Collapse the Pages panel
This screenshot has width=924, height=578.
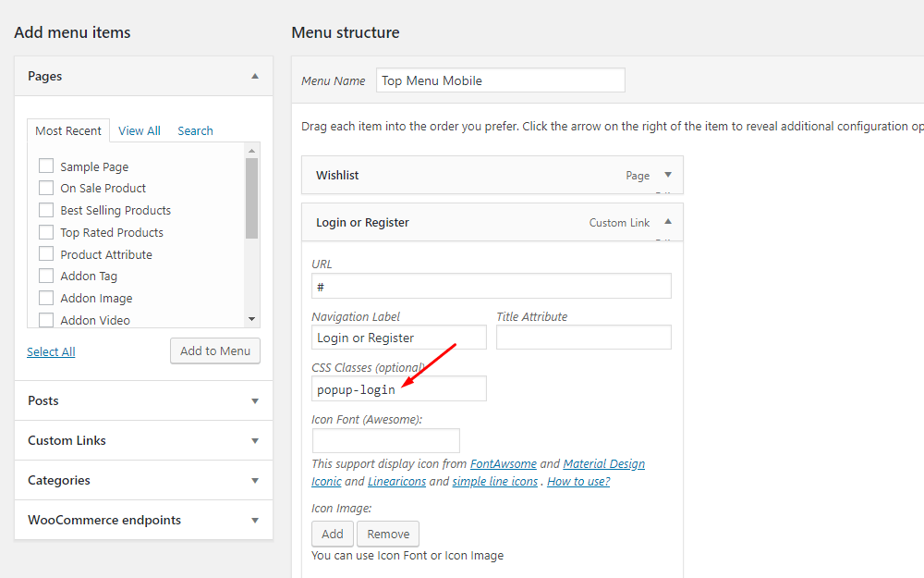click(x=255, y=76)
